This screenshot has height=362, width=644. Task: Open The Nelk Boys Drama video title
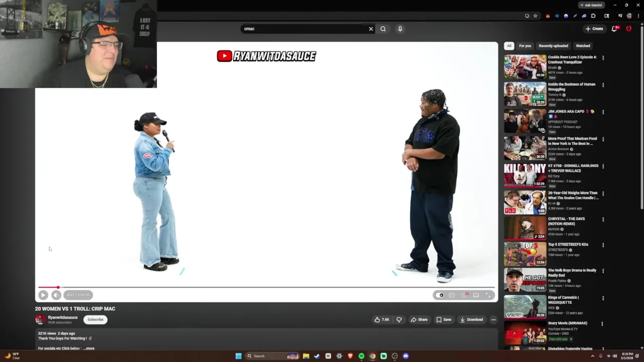click(x=572, y=273)
